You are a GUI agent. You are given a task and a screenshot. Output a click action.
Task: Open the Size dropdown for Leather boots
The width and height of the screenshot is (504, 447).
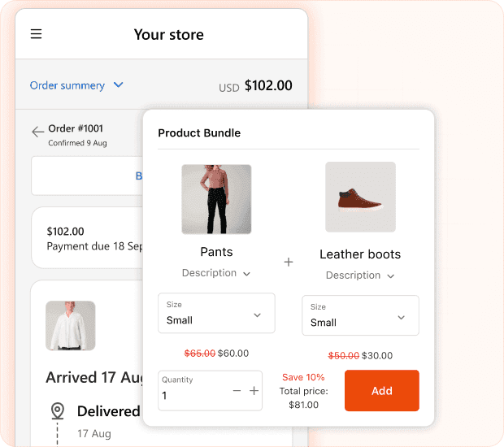pyautogui.click(x=360, y=315)
